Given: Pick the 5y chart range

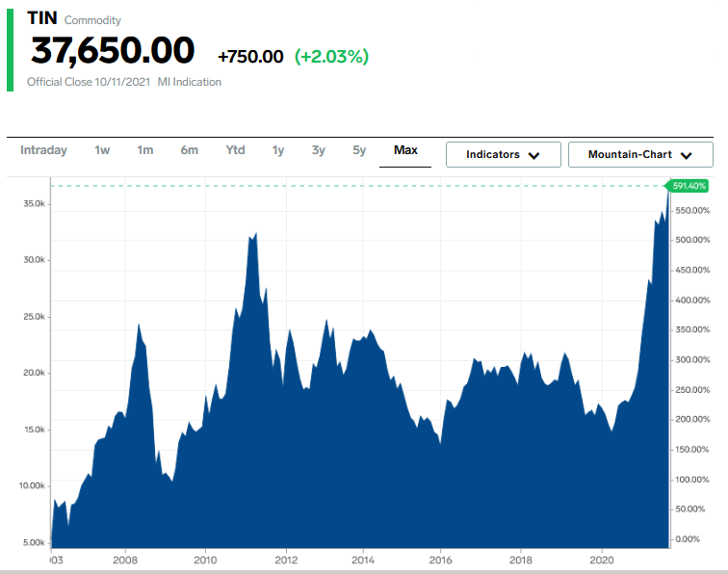Looking at the screenshot, I should (x=359, y=150).
